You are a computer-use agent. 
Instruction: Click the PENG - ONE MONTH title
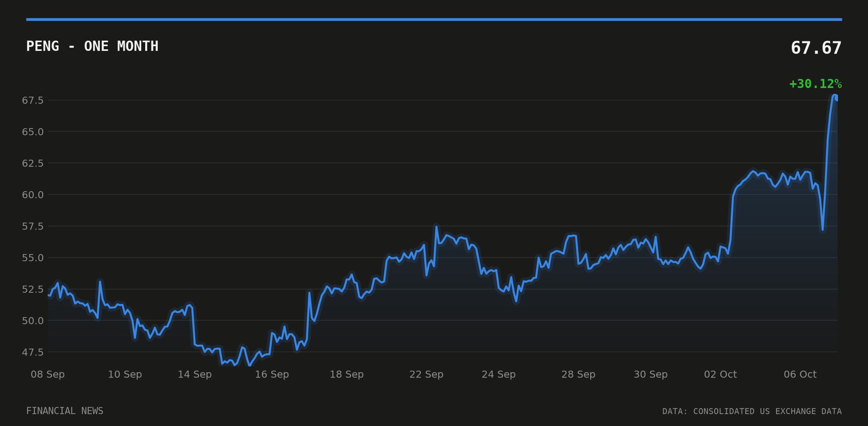pos(92,47)
